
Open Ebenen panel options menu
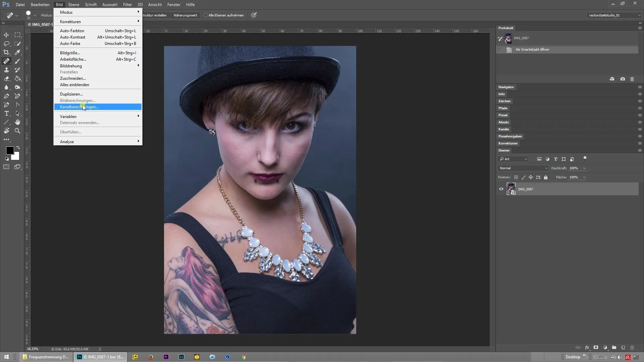point(640,150)
